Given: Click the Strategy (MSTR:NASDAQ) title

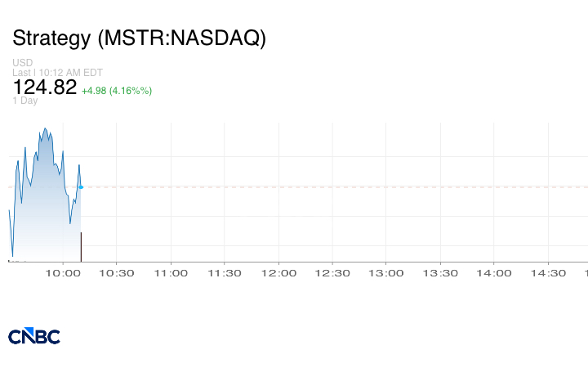Looking at the screenshot, I should [x=139, y=38].
